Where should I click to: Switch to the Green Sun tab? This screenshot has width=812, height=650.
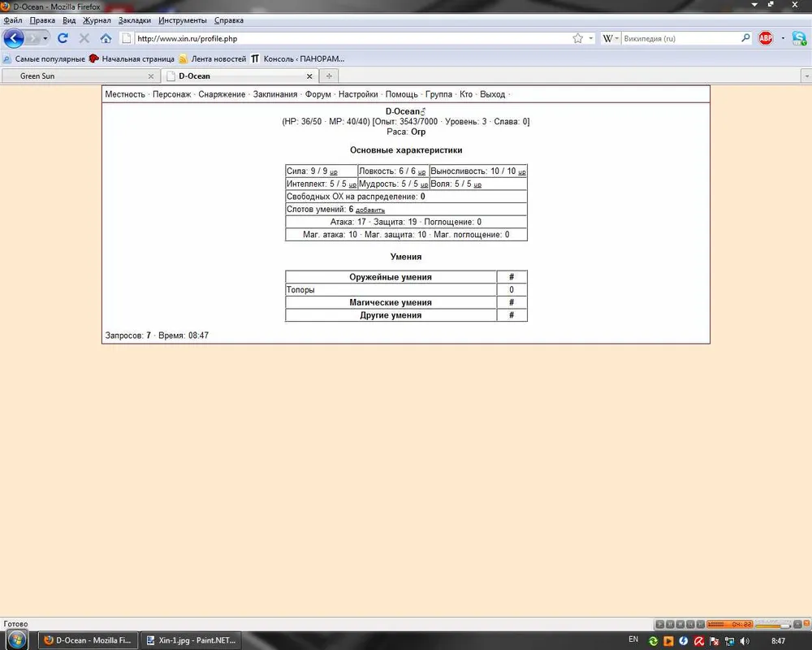click(80, 76)
